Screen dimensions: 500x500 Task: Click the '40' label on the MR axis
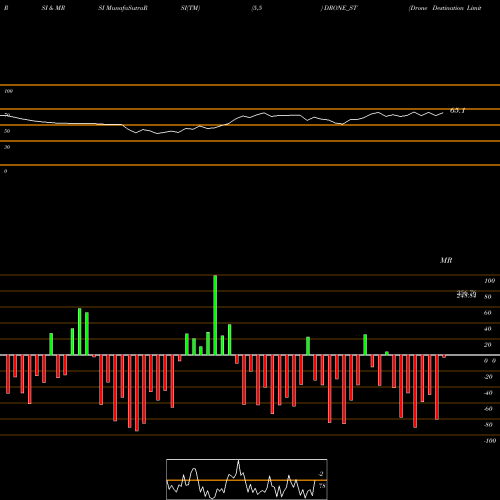pos(488,329)
